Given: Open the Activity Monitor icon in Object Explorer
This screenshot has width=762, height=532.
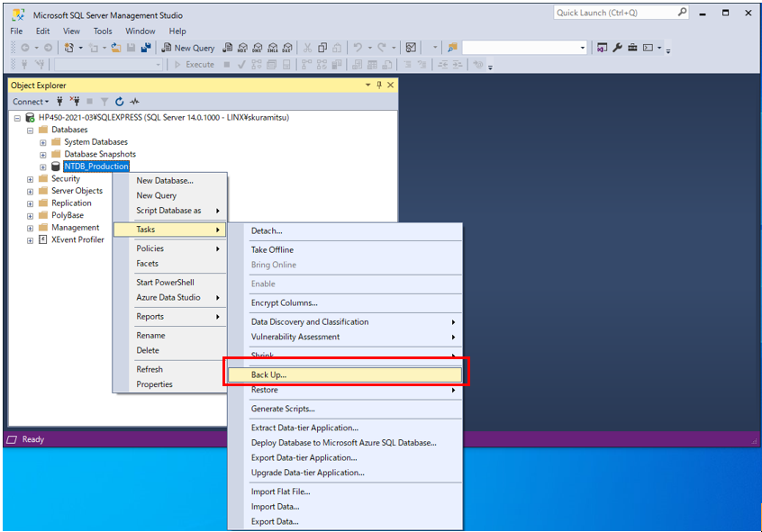Looking at the screenshot, I should (134, 102).
